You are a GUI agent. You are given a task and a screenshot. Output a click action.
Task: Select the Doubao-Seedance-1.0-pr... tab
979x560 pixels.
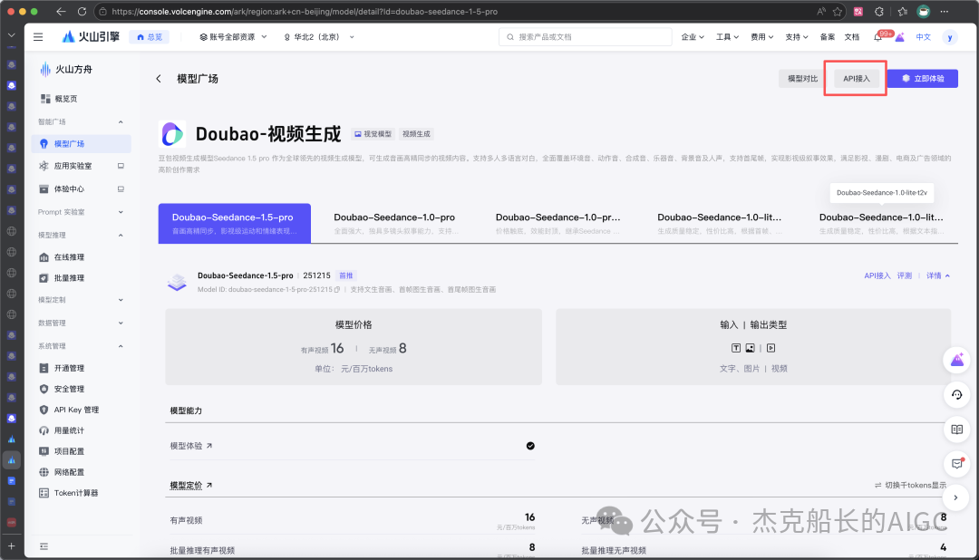557,223
